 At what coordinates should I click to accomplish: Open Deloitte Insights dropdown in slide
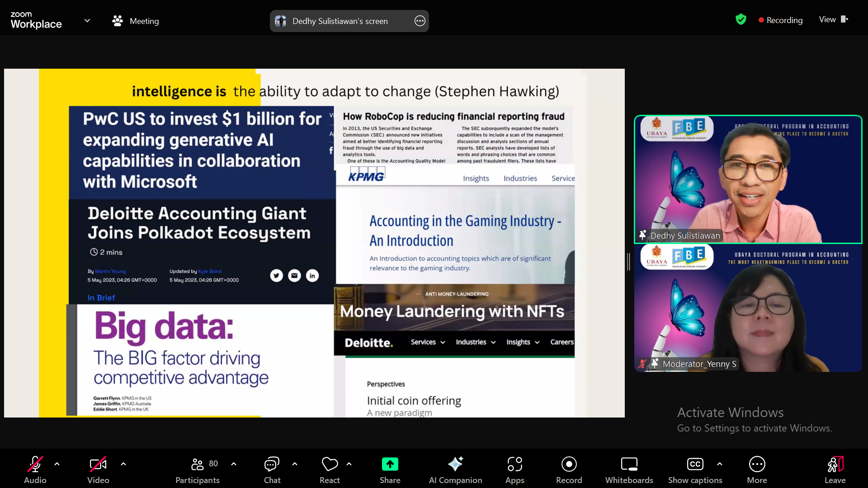(523, 342)
